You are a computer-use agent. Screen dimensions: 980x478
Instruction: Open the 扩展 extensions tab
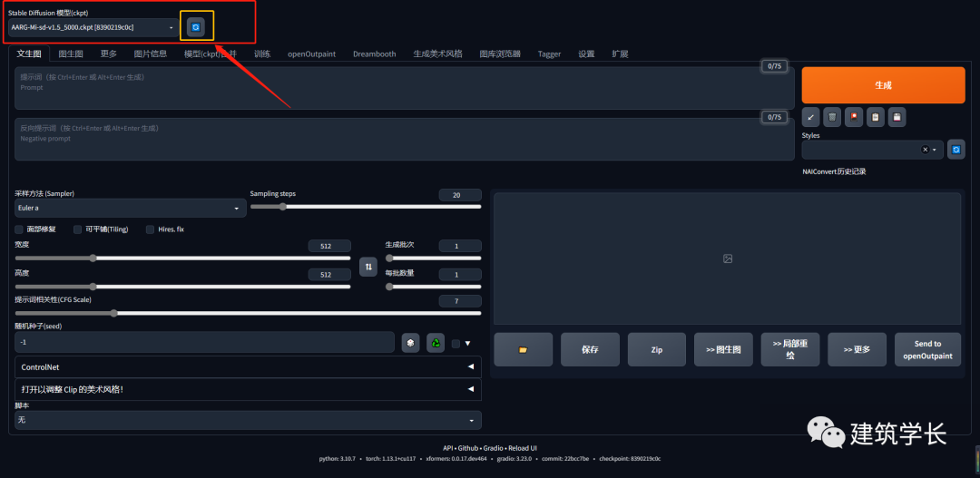620,54
